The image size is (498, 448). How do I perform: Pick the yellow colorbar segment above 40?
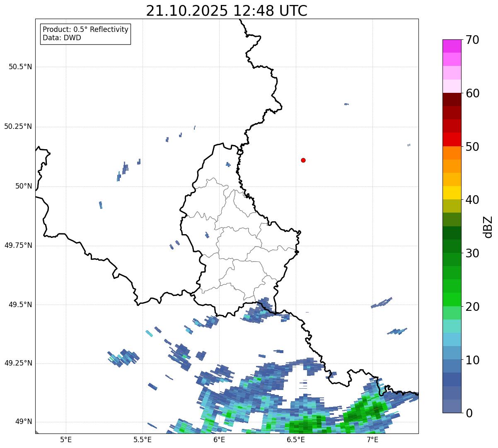pos(452,193)
